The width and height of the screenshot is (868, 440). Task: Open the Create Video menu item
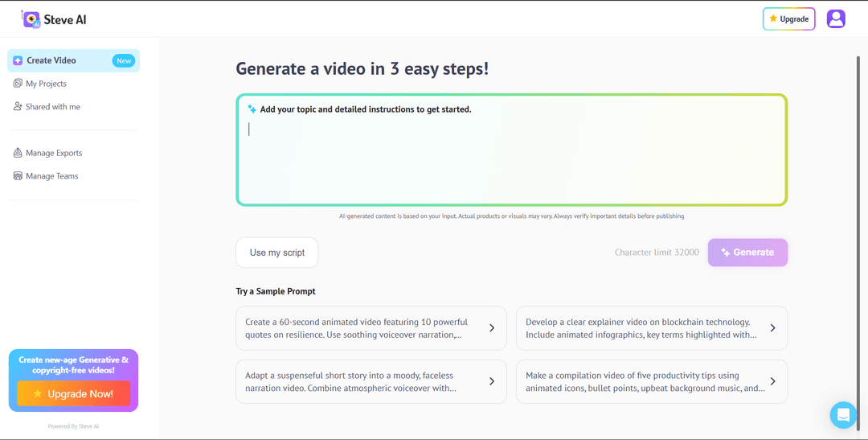click(73, 60)
